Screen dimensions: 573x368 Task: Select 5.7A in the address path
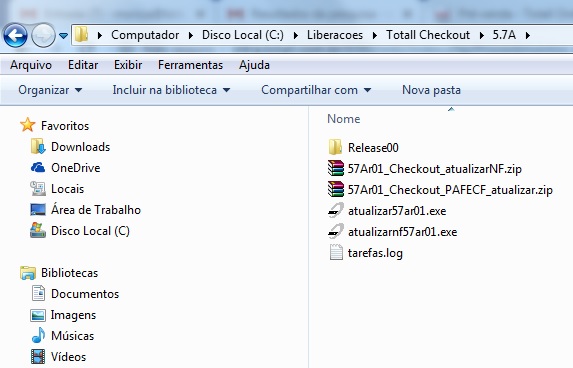504,35
